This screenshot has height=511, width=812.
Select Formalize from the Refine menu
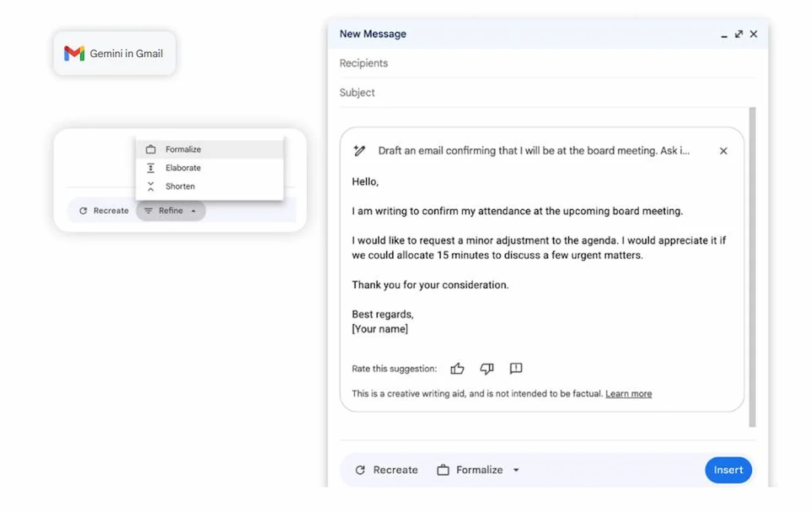[x=183, y=149]
